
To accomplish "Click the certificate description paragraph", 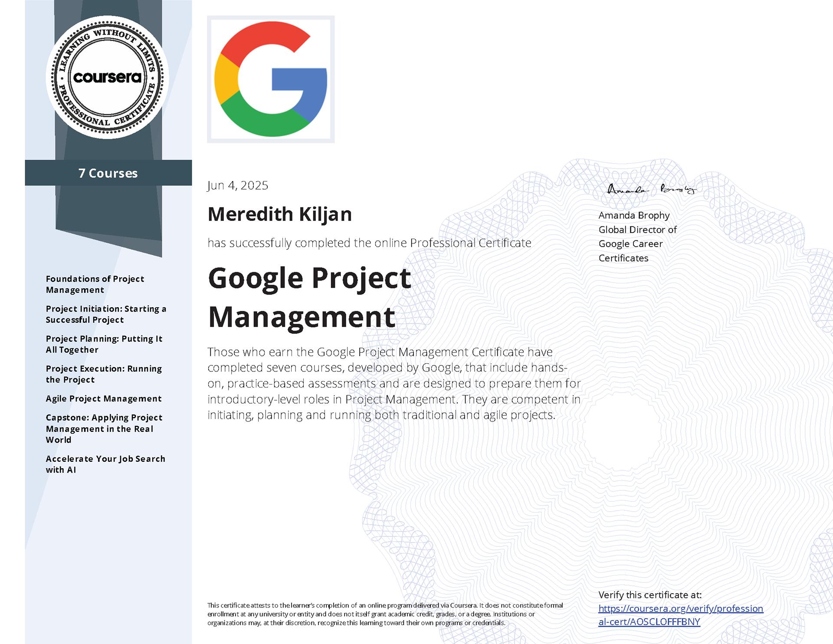I will [394, 383].
